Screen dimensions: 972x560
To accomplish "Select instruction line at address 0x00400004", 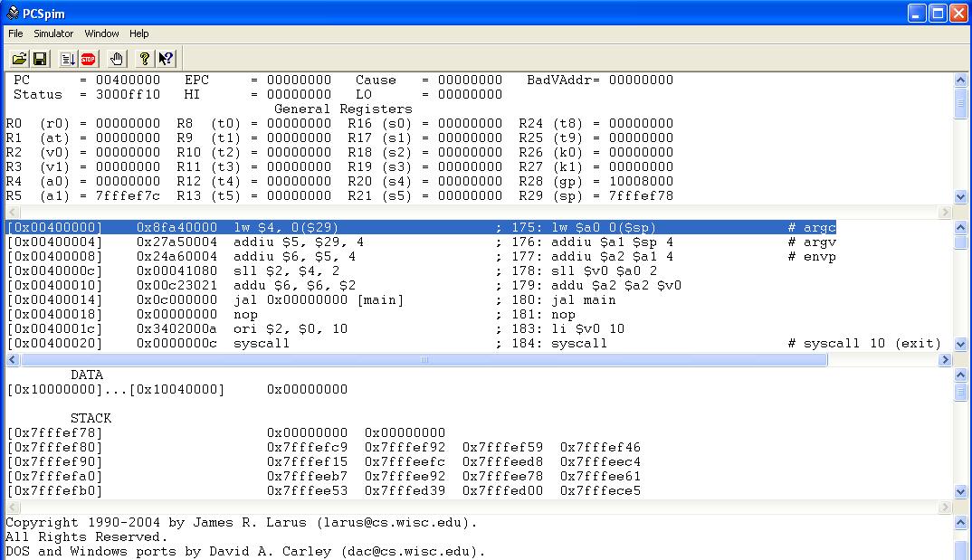I will (x=421, y=242).
